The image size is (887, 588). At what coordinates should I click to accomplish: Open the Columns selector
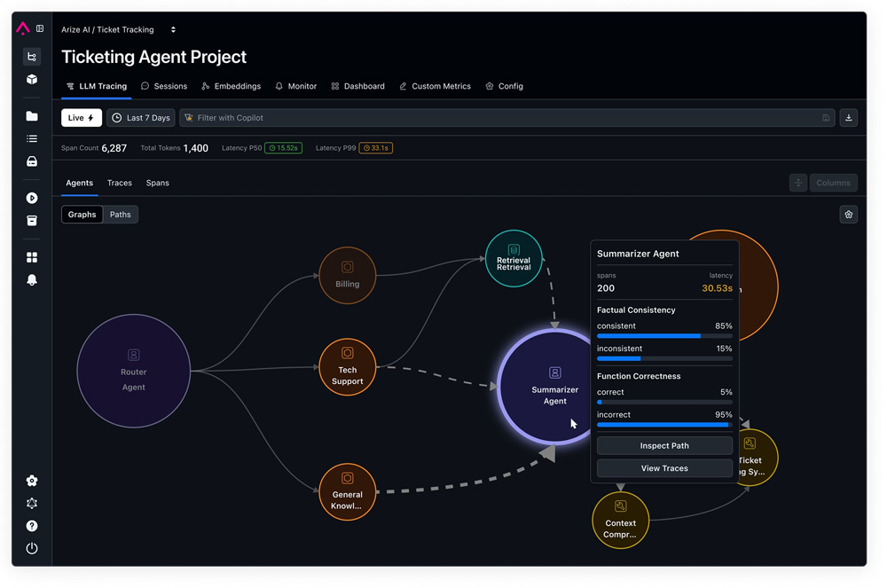(833, 183)
